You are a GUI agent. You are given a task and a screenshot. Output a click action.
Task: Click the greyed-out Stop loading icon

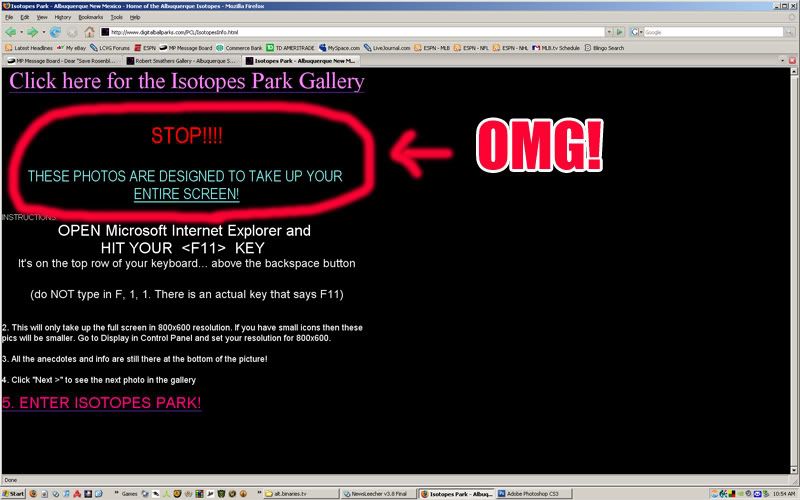coord(72,32)
